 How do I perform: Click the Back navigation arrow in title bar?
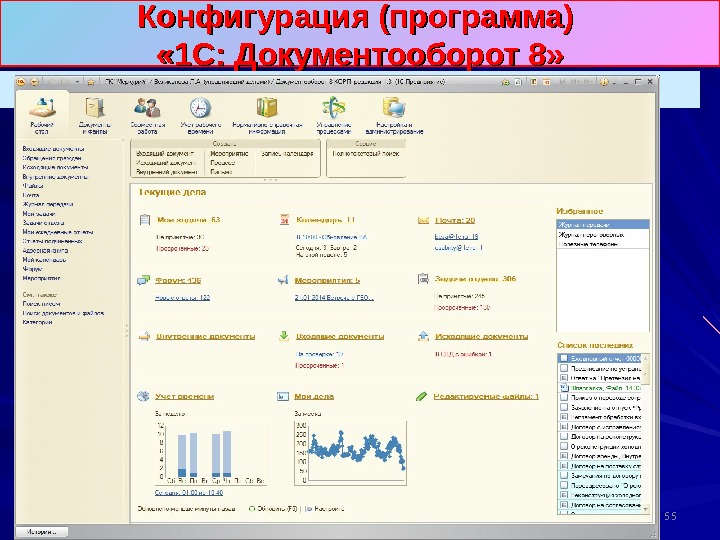[51, 82]
